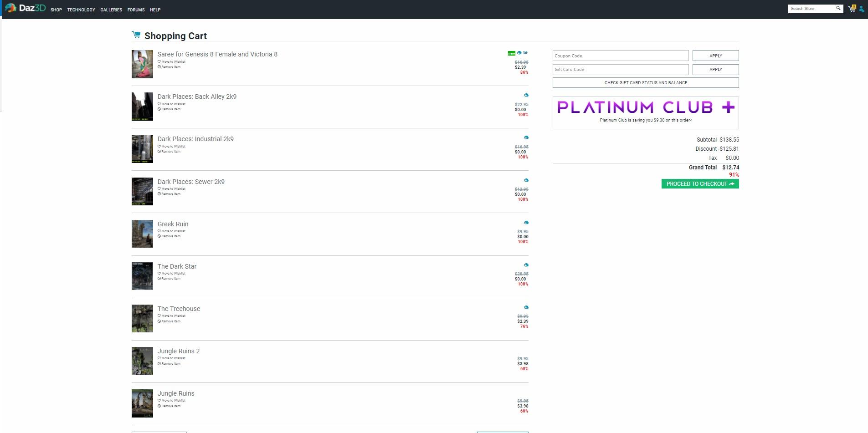Remove Dark Places: Sewer 2k9 from cart
Screen dimensions: 868x433
170,194
